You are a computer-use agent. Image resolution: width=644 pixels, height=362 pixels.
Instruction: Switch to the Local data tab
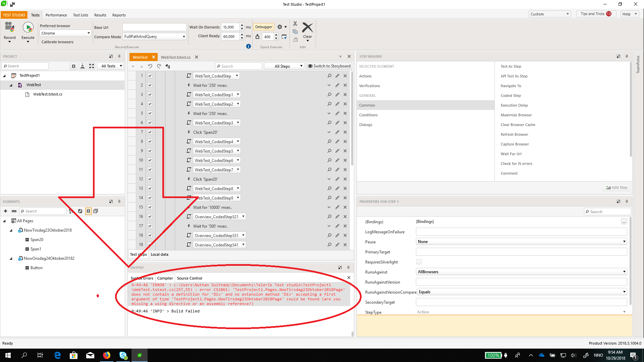159,254
